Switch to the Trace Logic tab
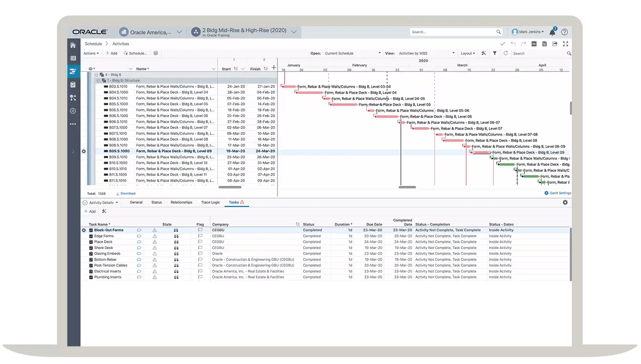This screenshot has height=364, width=641. click(x=210, y=202)
